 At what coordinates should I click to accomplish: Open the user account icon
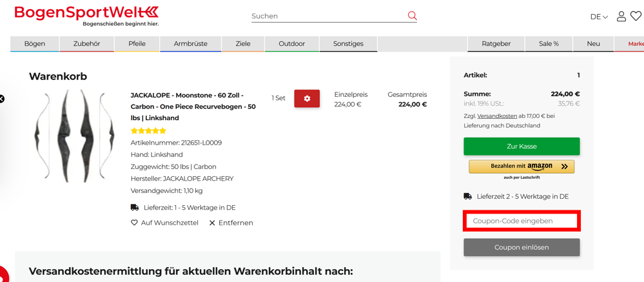(x=621, y=16)
